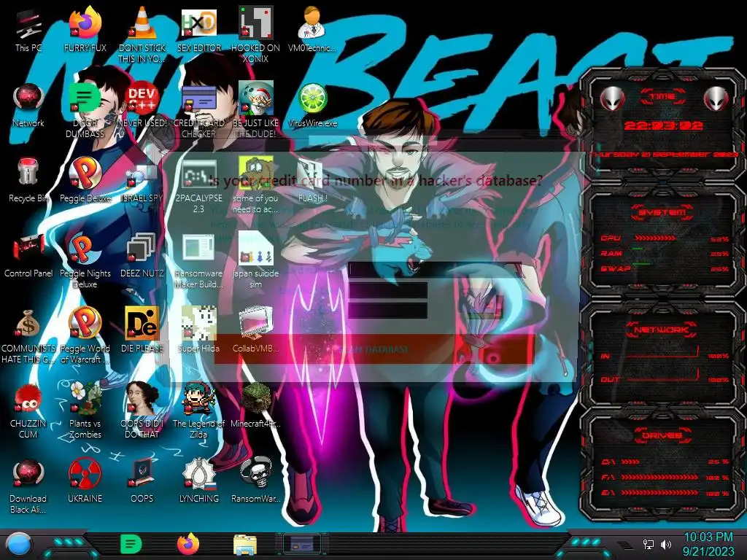Screen dimensions: 747x560
Task: Select OOPS DID I DO THAT portrait icon
Action: click(x=142, y=411)
